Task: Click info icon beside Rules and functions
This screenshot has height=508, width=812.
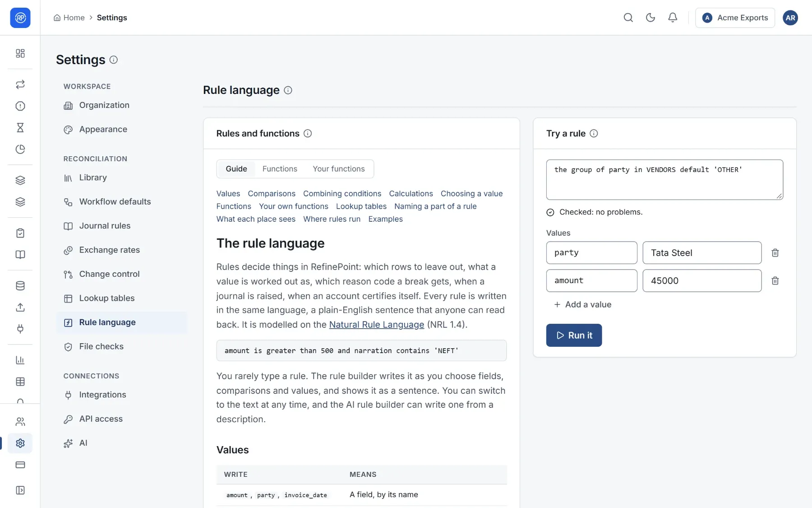Action: point(308,133)
